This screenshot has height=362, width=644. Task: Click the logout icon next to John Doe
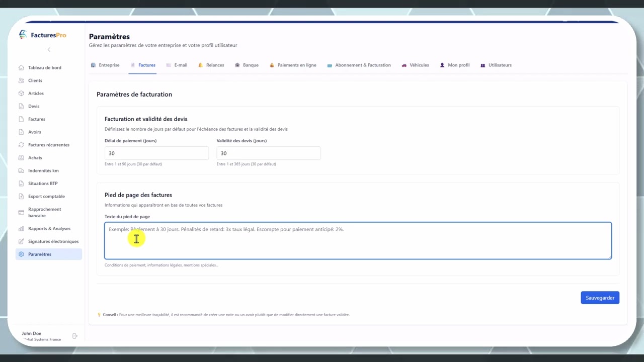[75, 336]
